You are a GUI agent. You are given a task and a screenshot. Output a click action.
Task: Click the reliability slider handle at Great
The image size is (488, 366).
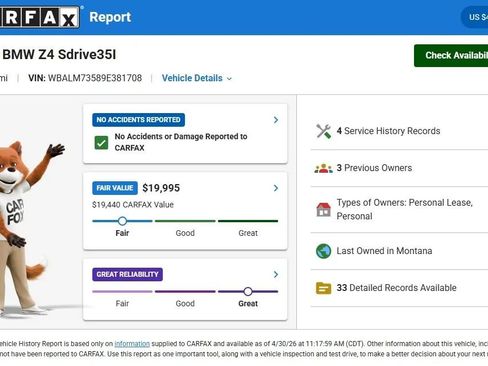pyautogui.click(x=248, y=292)
